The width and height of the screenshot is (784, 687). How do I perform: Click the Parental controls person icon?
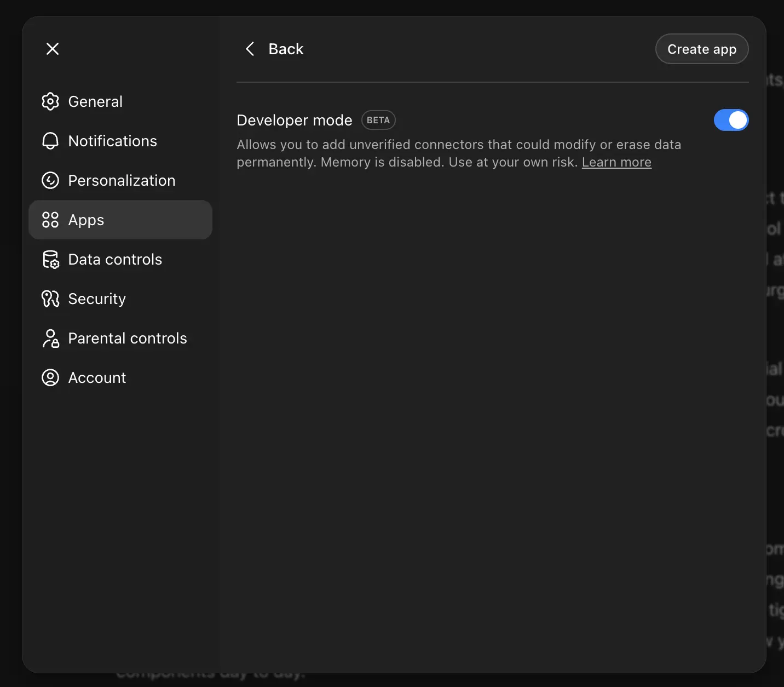pos(50,338)
